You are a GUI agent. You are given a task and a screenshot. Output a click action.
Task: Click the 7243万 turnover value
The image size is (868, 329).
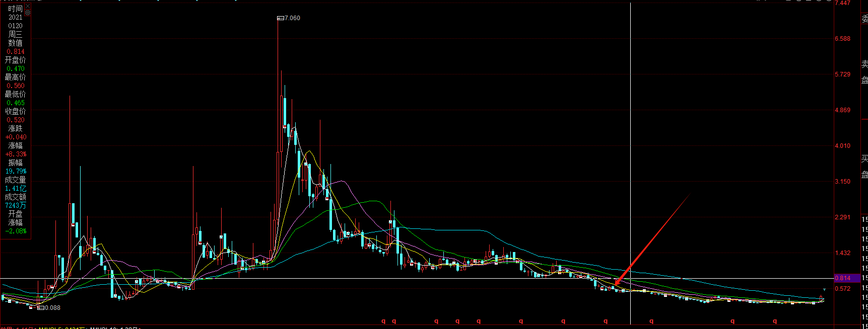pos(16,205)
